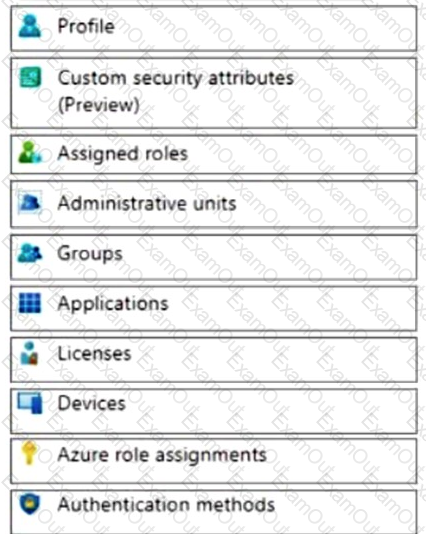Click the Profile user icon

click(30, 27)
